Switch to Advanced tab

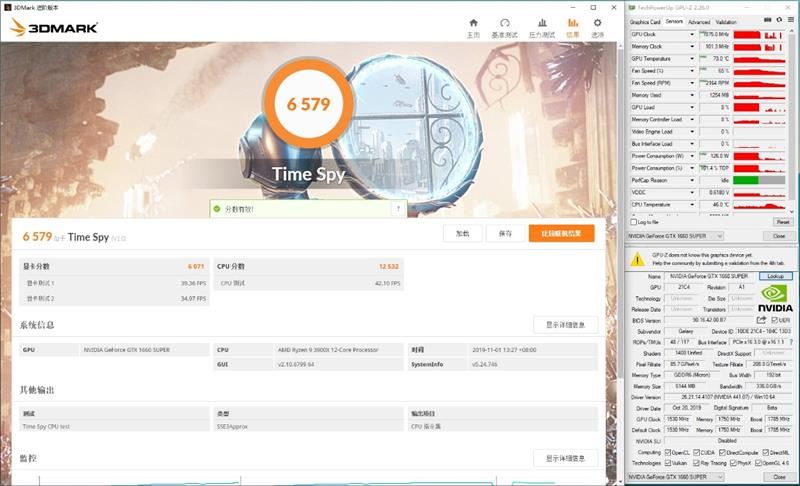(x=699, y=22)
